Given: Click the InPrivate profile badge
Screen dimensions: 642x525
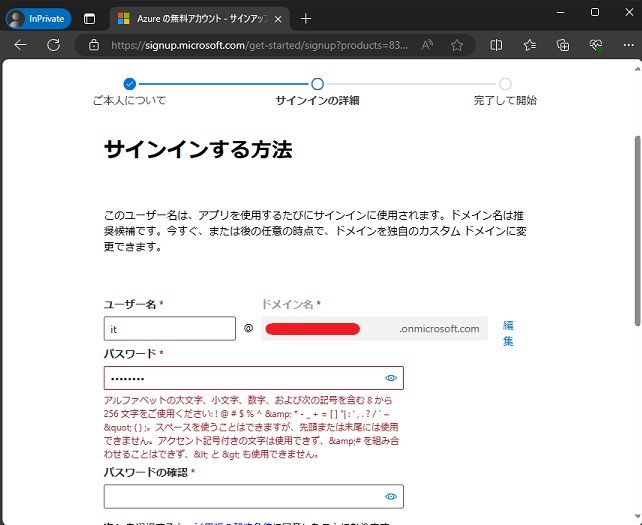Looking at the screenshot, I should point(38,19).
